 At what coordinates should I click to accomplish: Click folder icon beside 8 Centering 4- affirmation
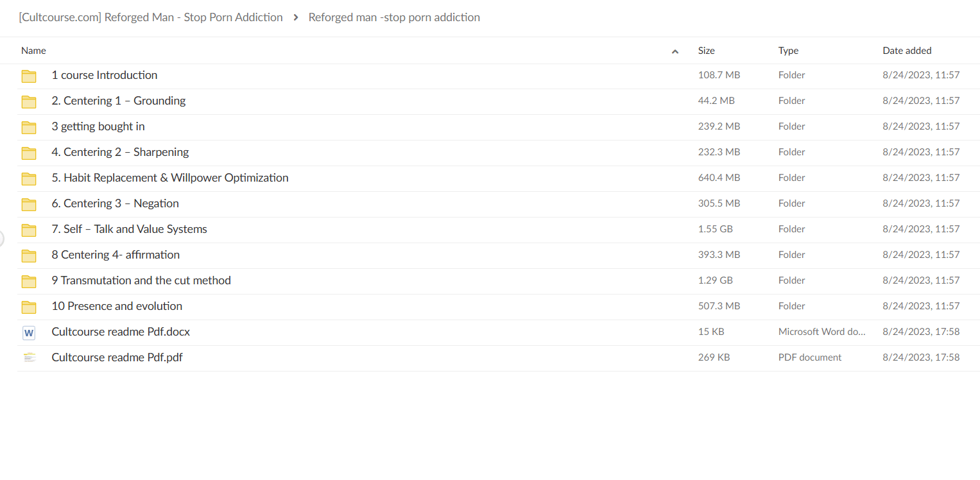click(29, 255)
